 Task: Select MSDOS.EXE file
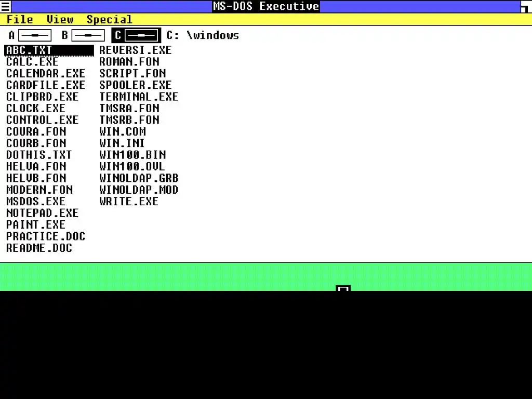36,201
